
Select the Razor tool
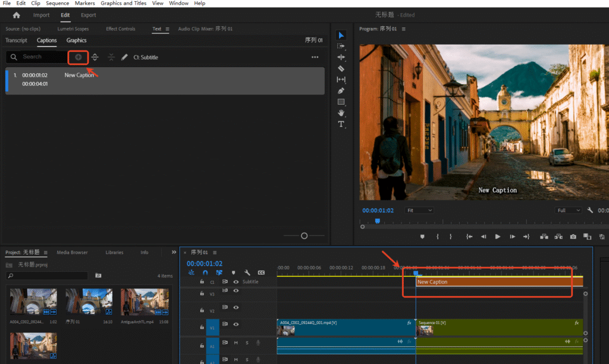[x=341, y=68]
